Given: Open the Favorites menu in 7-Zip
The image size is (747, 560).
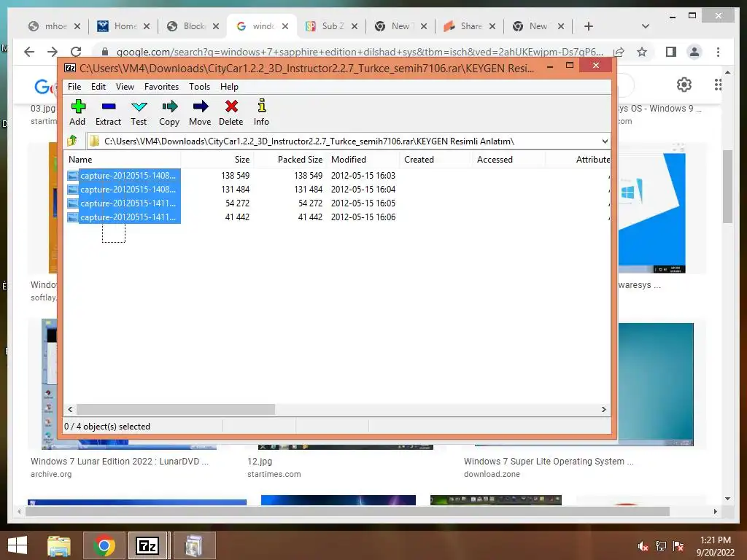Looking at the screenshot, I should pos(161,87).
